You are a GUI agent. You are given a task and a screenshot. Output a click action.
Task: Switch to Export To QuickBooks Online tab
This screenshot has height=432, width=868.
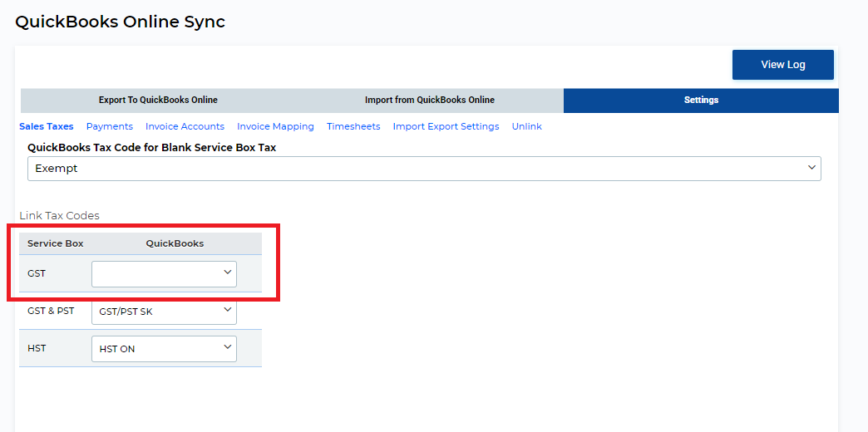point(158,101)
